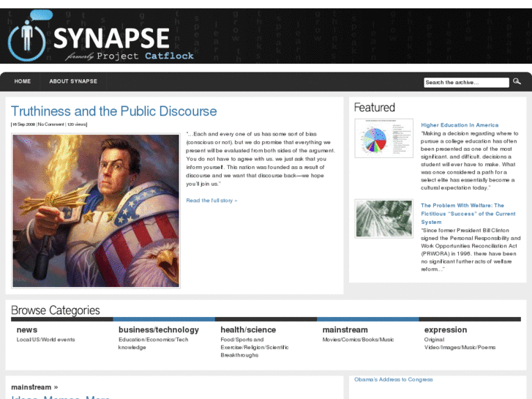This screenshot has height=399, width=532.
Task: Click the Local/US/World events description
Action: 46,340
